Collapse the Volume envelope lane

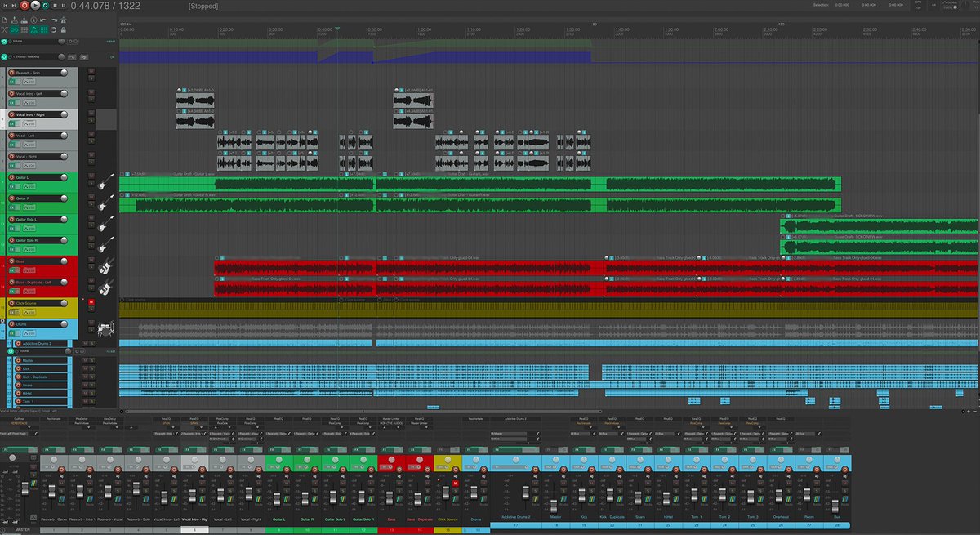(x=5, y=42)
